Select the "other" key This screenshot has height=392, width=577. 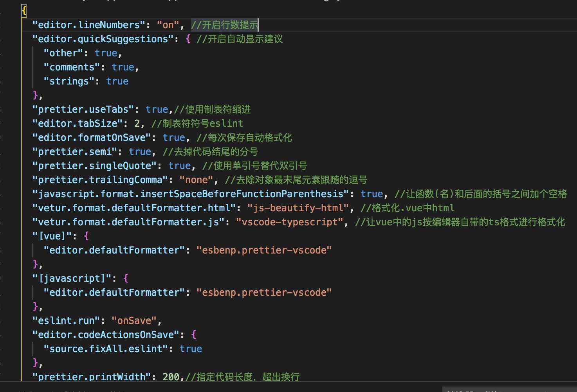pos(63,53)
